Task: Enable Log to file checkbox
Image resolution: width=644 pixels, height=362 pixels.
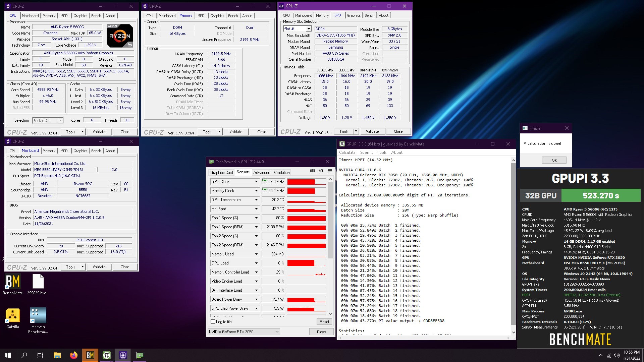Action: [213, 322]
